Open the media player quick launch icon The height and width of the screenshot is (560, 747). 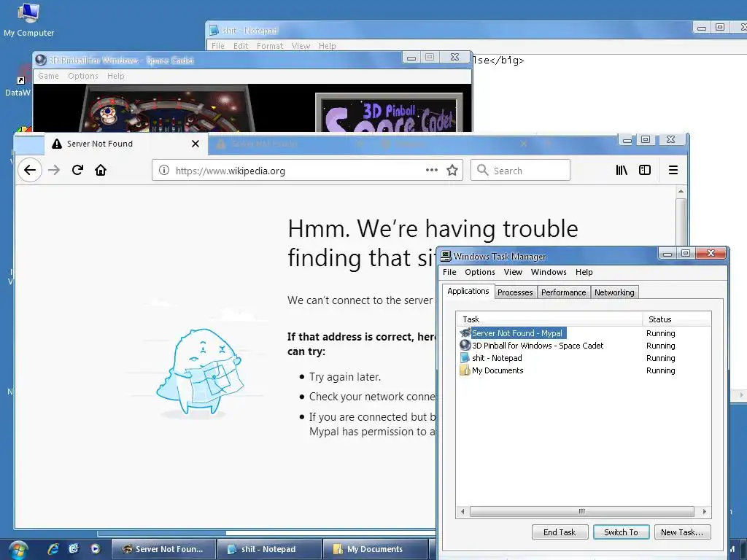tap(96, 549)
